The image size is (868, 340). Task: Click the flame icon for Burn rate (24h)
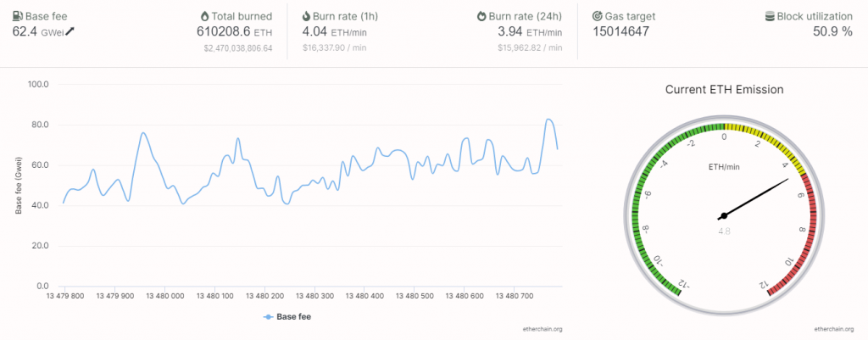tap(481, 16)
